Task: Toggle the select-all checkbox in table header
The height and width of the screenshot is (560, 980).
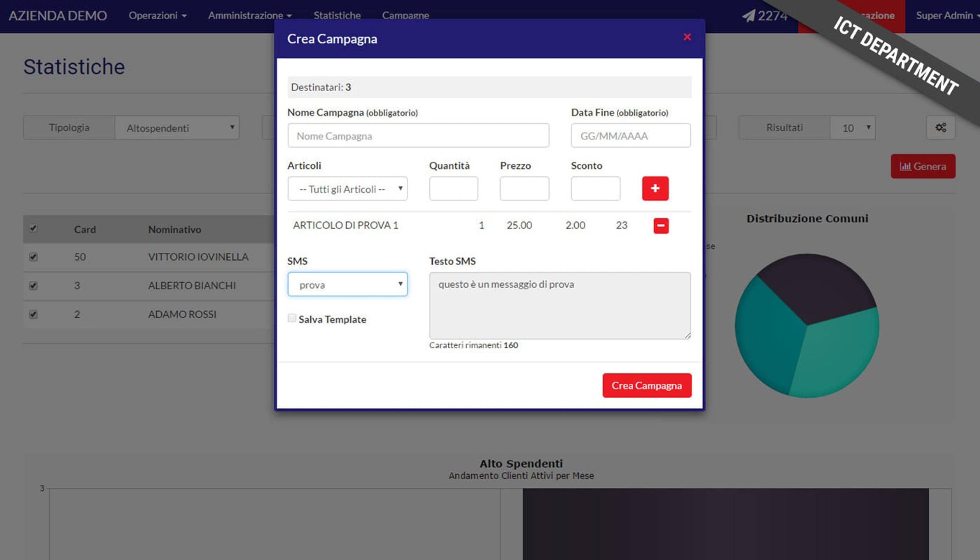Action: [x=33, y=228]
